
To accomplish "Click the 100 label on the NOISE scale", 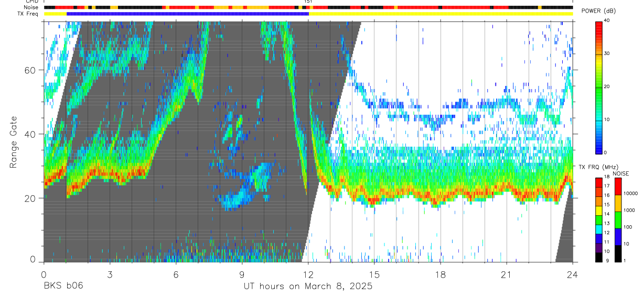I will coord(627,227).
